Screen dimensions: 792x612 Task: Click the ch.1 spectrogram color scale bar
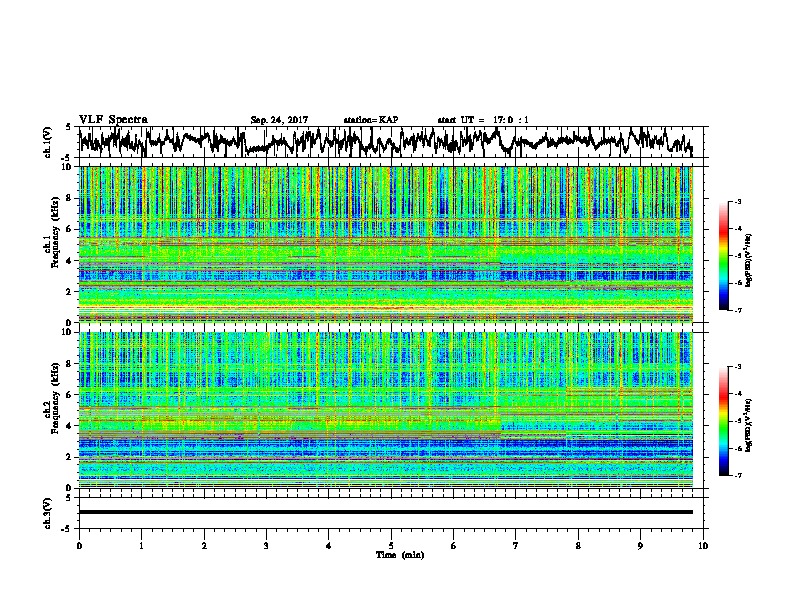pyautogui.click(x=723, y=256)
